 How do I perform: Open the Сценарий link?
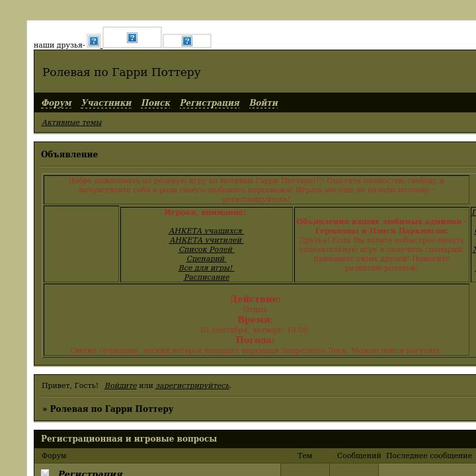[x=206, y=258]
